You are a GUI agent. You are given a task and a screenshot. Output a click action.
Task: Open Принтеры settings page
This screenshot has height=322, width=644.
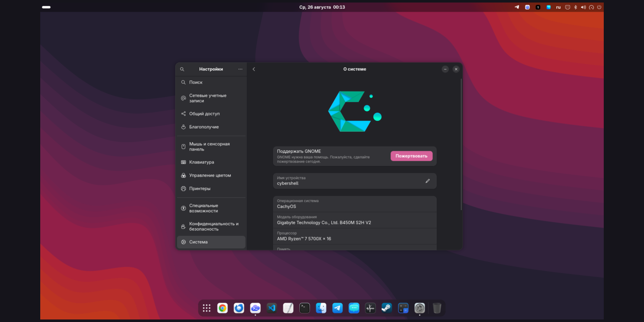(x=211, y=188)
